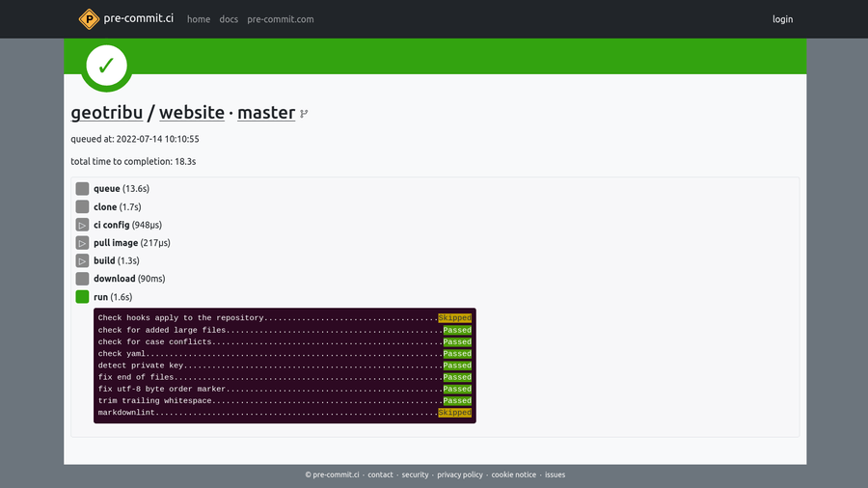The height and width of the screenshot is (488, 868).
Task: Click the branch icon next to master
Action: tap(304, 114)
